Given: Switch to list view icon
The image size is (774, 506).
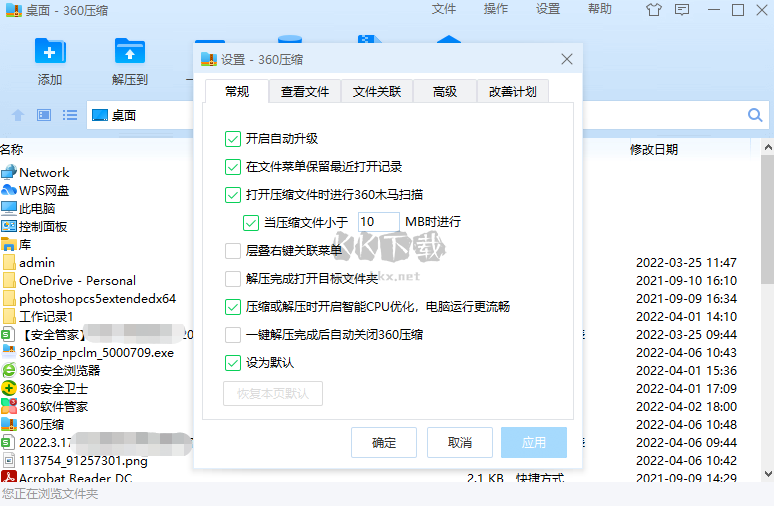Looking at the screenshot, I should click(x=70, y=115).
